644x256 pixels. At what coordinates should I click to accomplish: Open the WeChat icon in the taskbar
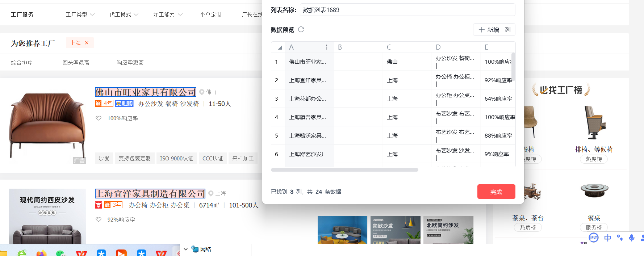[61, 253]
